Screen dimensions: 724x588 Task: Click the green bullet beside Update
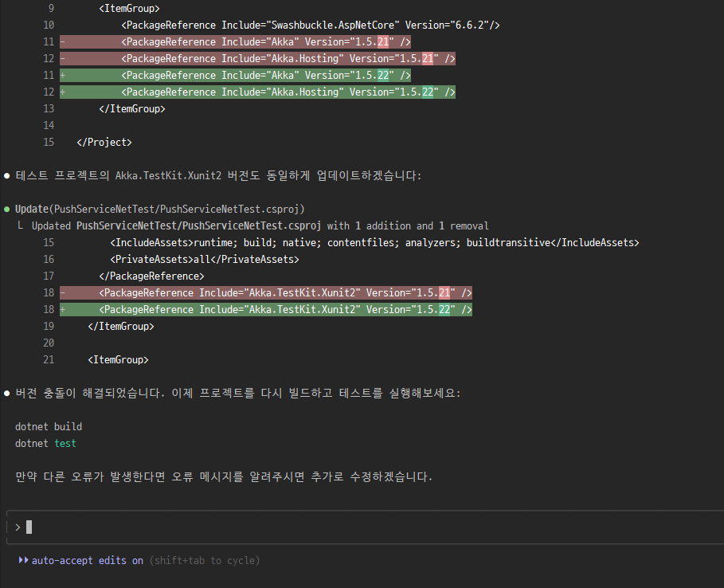(7, 209)
